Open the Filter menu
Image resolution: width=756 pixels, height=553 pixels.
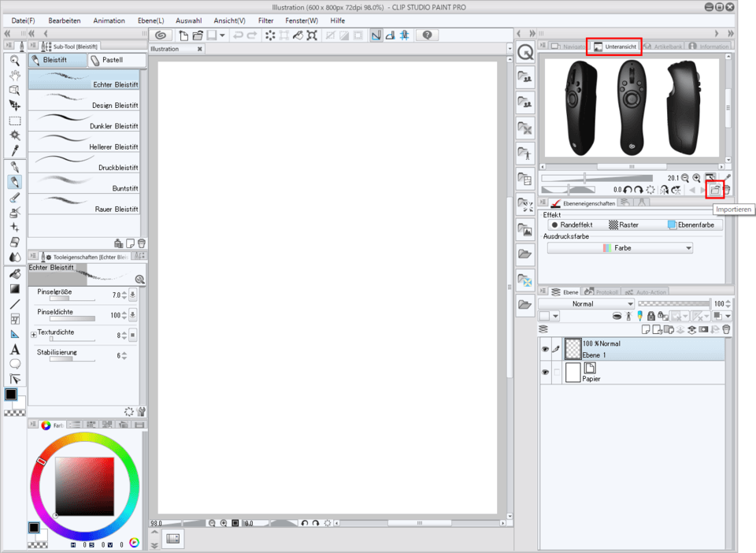265,20
